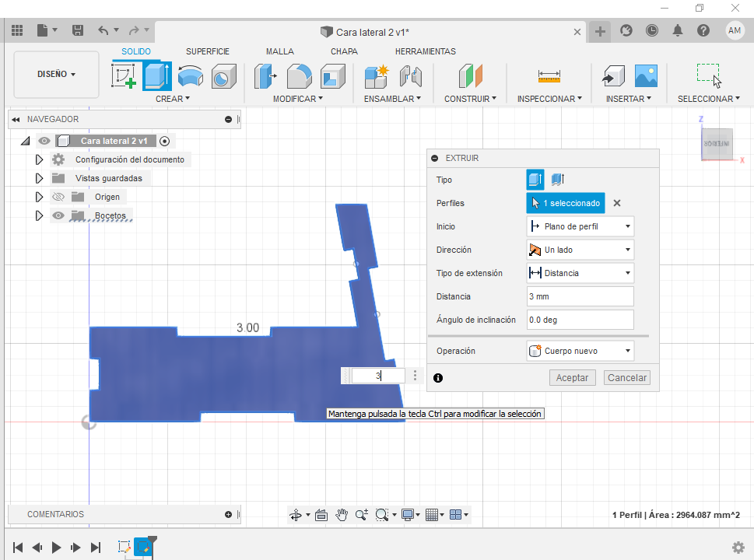Click the view cube

[x=717, y=143]
